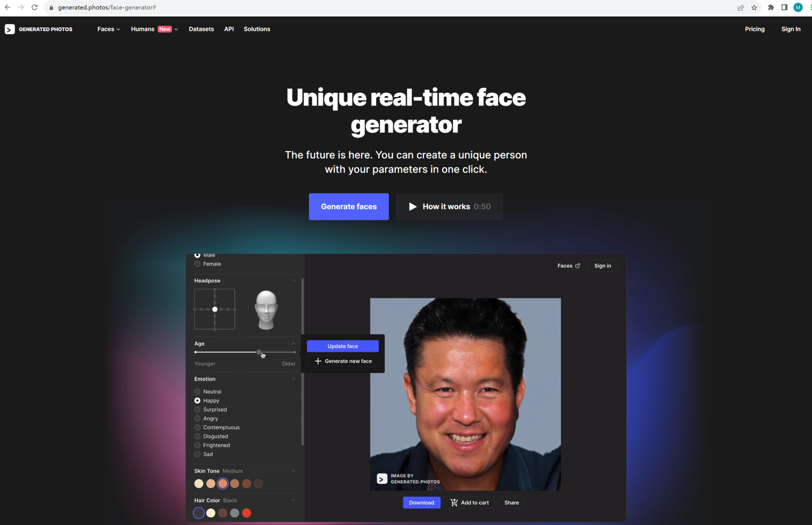Choose the Surprised emotion
The image size is (812, 525).
coord(197,410)
